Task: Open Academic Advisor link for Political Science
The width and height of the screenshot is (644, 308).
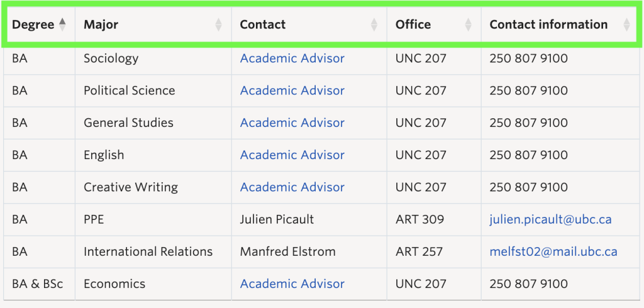Action: [x=292, y=91]
